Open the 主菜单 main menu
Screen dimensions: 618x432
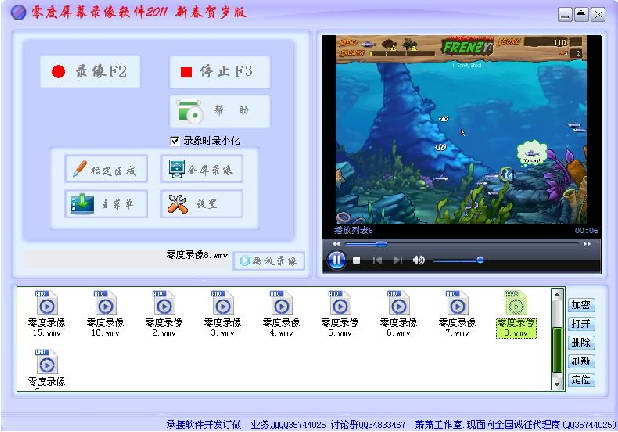click(106, 204)
